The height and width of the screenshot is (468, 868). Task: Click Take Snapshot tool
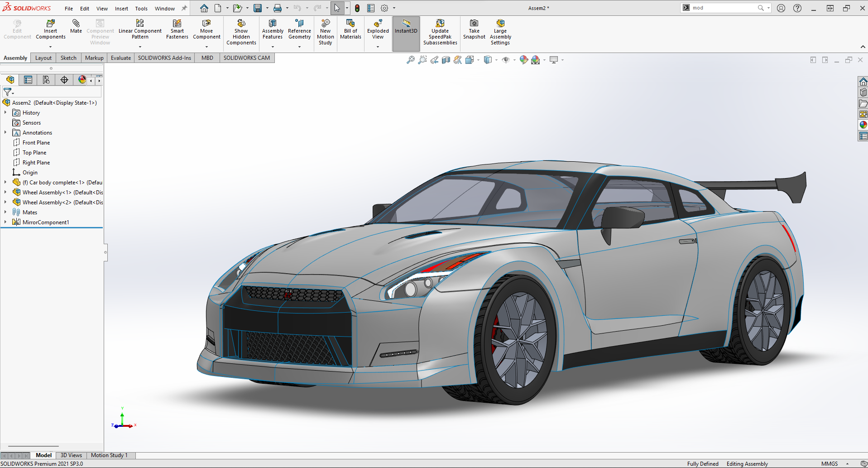474,29
